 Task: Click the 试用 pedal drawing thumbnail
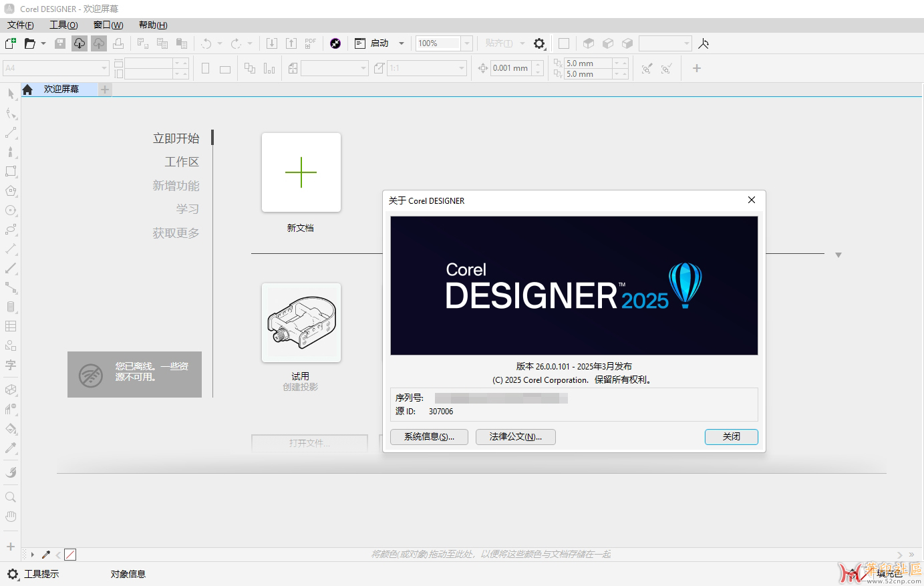point(301,323)
